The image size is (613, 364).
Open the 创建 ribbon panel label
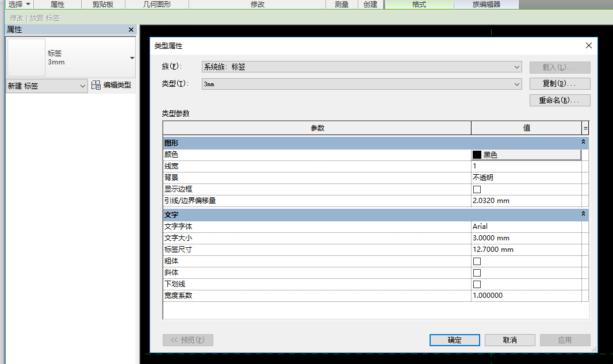[370, 4]
